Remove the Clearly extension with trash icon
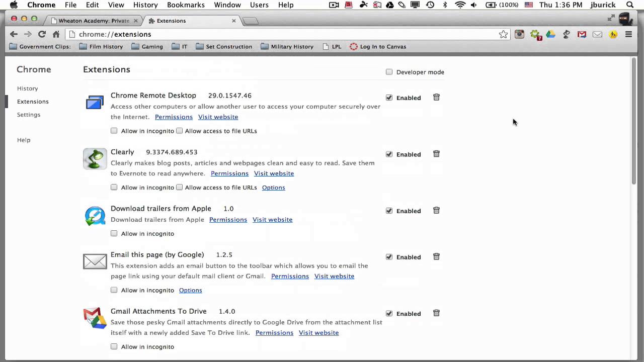The height and width of the screenshot is (362, 644). (x=436, y=154)
